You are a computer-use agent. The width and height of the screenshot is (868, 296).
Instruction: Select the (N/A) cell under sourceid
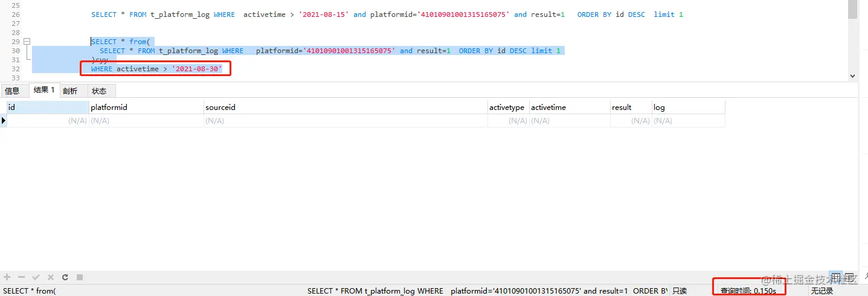pyautogui.click(x=346, y=121)
